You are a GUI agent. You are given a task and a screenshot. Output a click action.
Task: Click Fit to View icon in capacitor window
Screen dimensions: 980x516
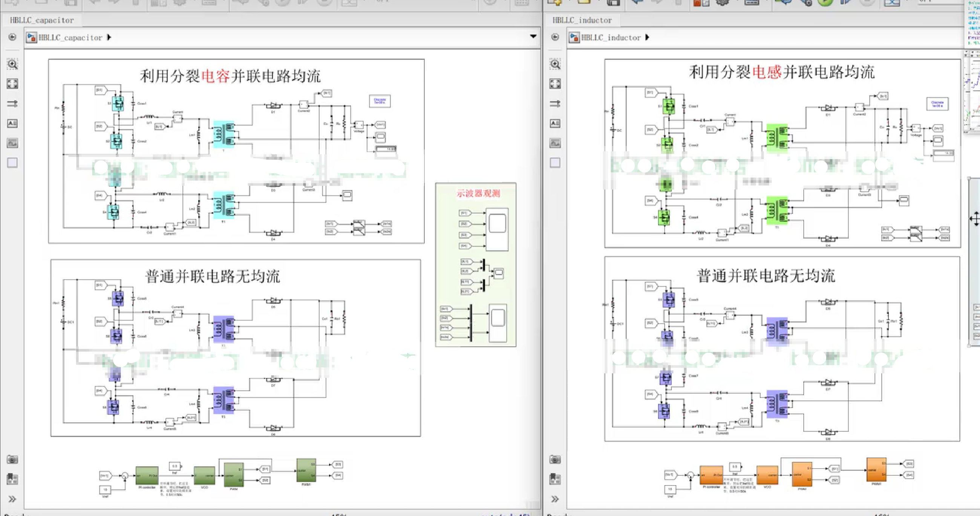tap(12, 84)
